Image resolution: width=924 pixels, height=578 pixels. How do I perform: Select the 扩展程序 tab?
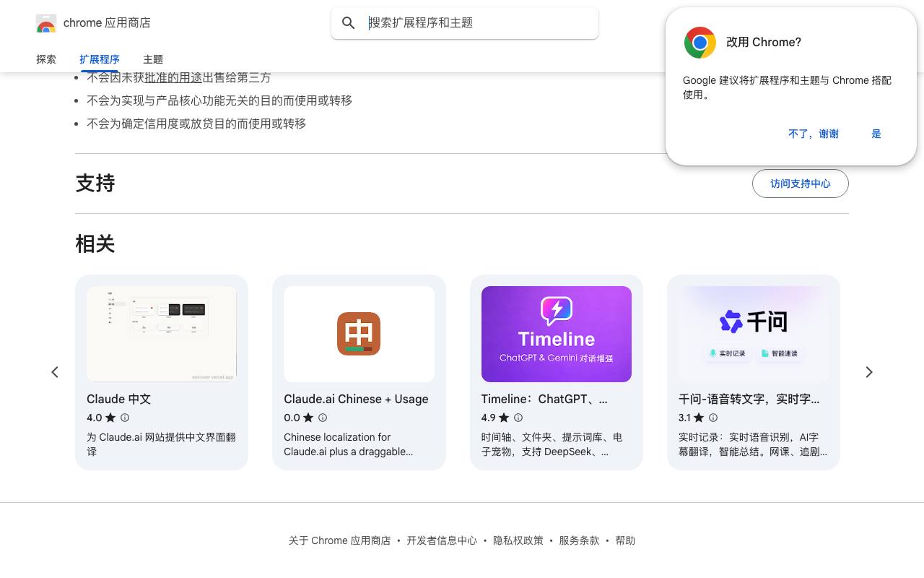[100, 59]
